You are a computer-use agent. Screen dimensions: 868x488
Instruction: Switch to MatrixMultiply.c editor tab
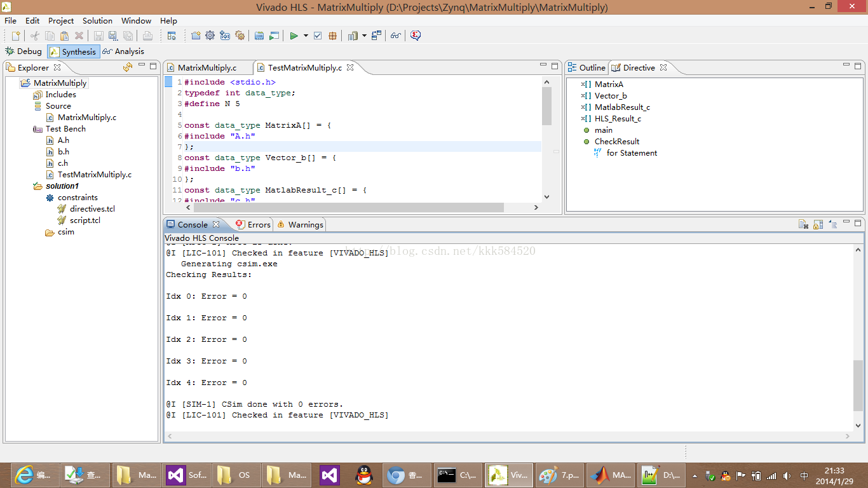(x=201, y=67)
